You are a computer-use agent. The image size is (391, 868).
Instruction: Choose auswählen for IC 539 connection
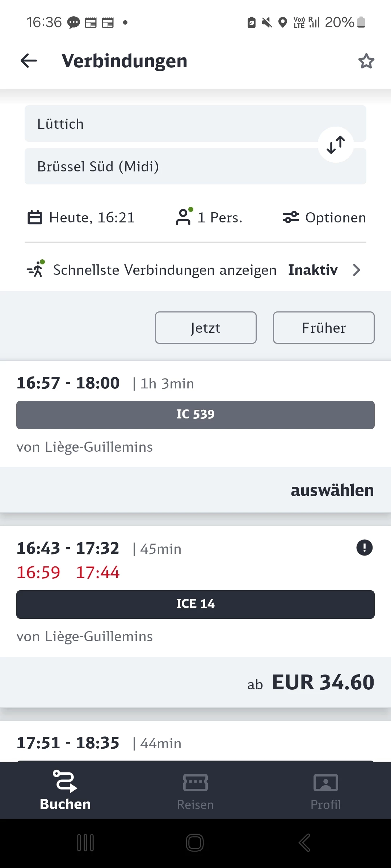332,490
